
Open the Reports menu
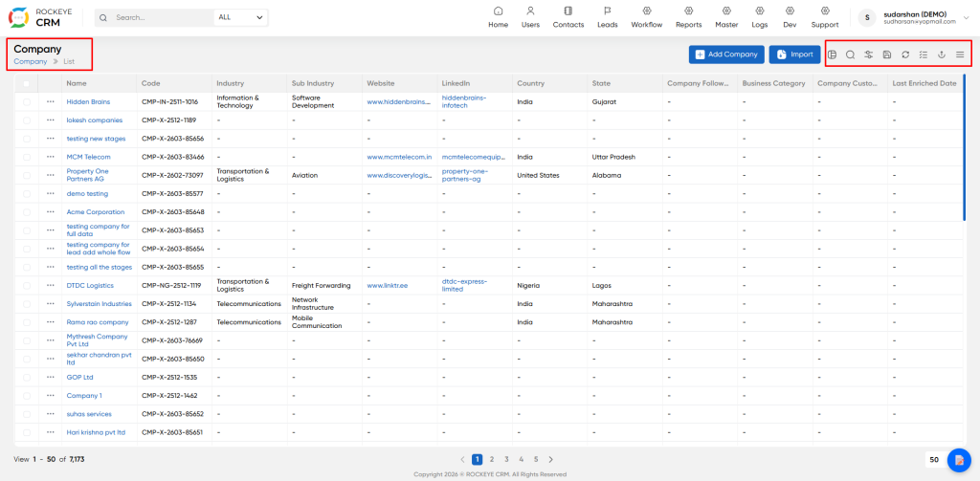689,17
